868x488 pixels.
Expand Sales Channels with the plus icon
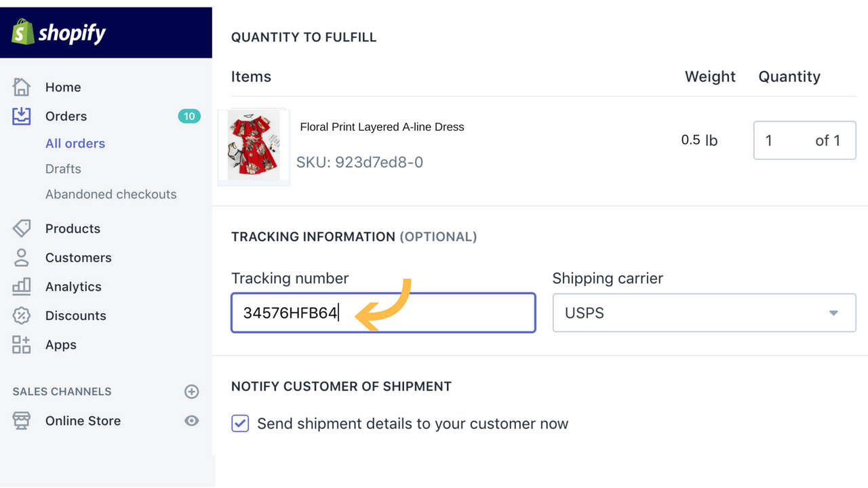pos(191,391)
